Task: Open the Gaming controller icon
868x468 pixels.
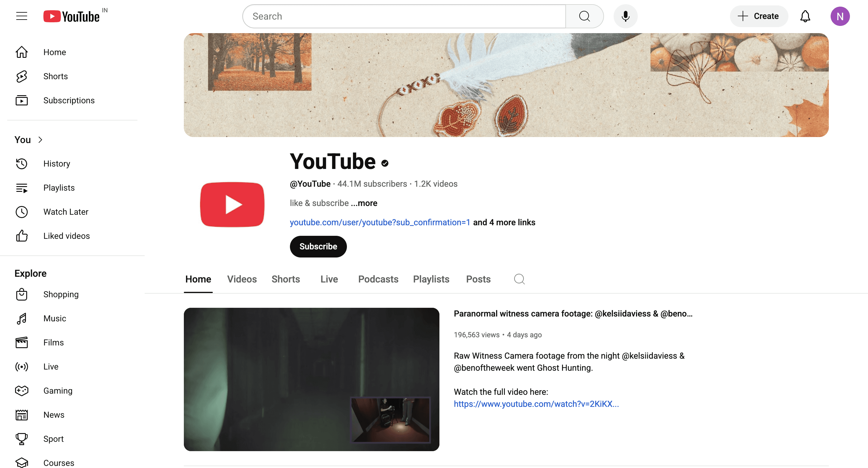Action: click(22, 391)
